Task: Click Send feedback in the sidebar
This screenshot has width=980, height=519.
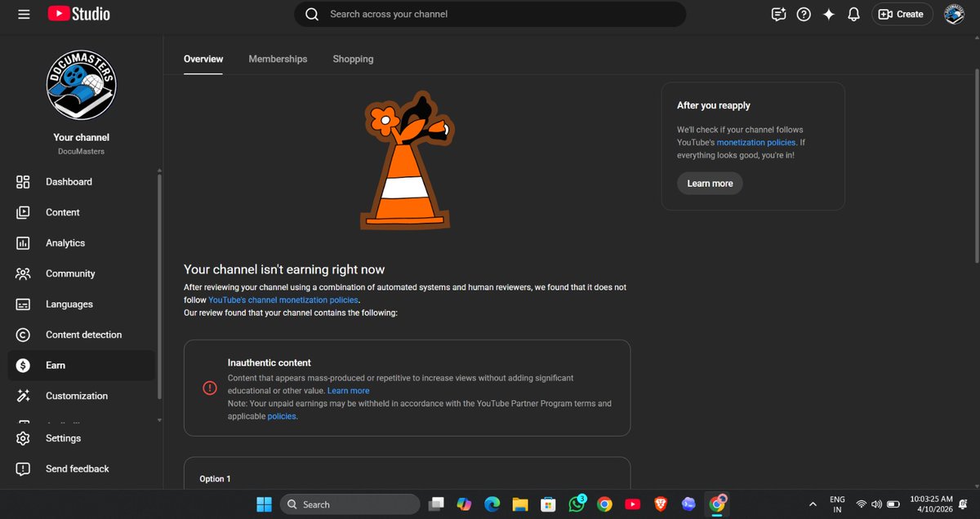Action: pyautogui.click(x=82, y=468)
